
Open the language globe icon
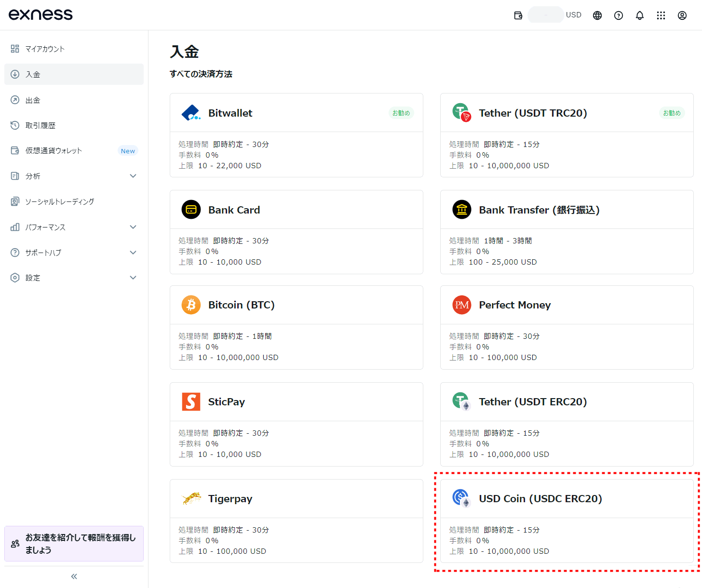597,15
